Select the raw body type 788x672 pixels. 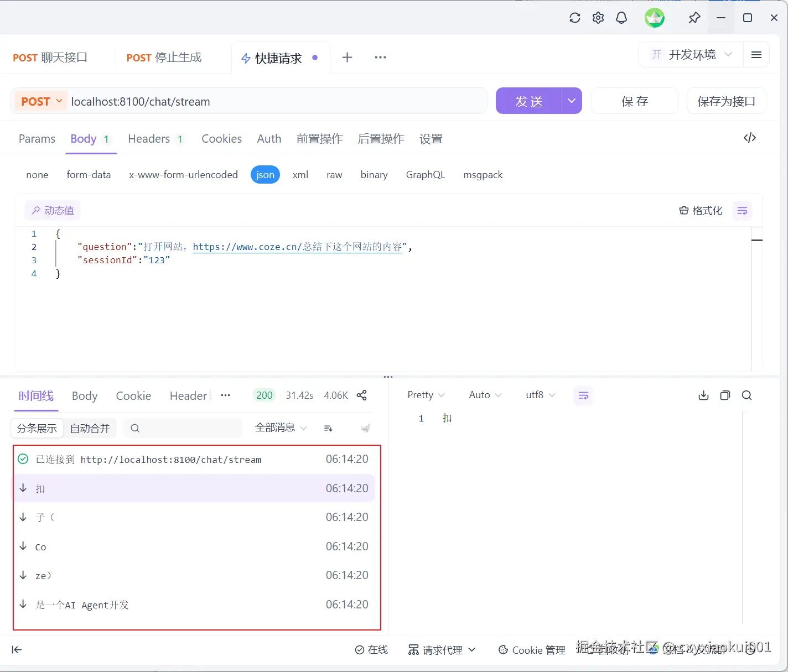coord(334,175)
